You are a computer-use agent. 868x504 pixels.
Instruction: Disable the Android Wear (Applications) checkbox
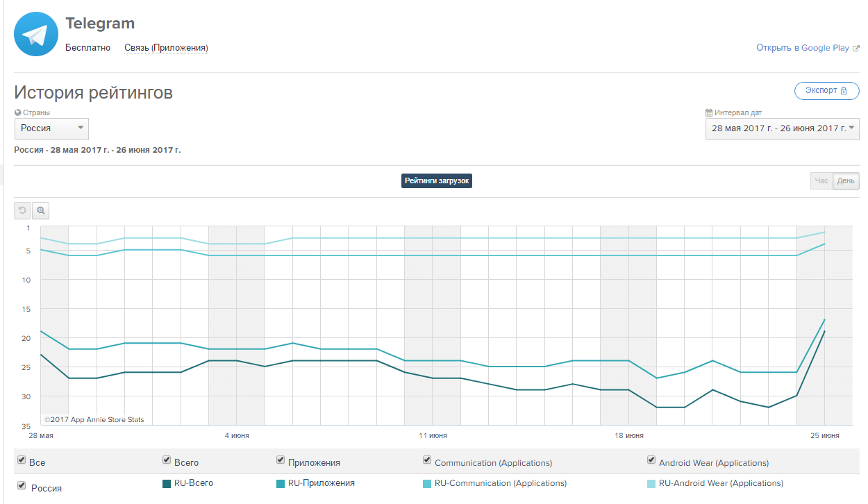click(651, 460)
